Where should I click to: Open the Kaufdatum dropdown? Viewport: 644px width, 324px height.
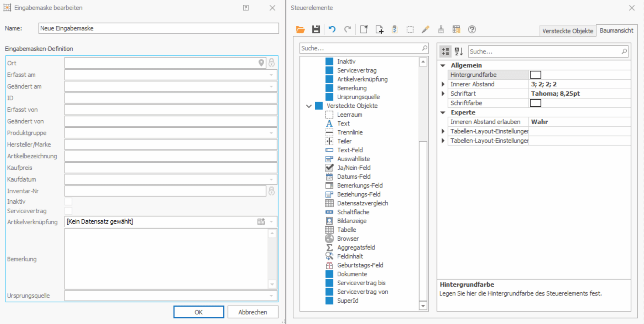point(271,180)
